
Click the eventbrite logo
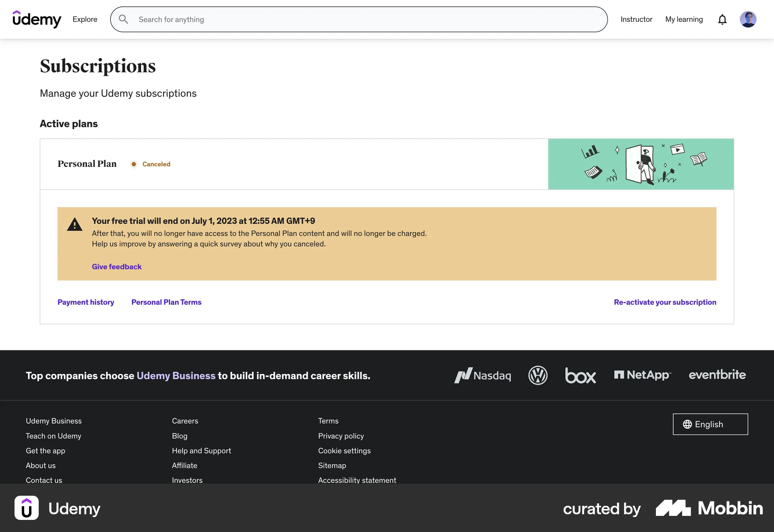click(x=717, y=375)
